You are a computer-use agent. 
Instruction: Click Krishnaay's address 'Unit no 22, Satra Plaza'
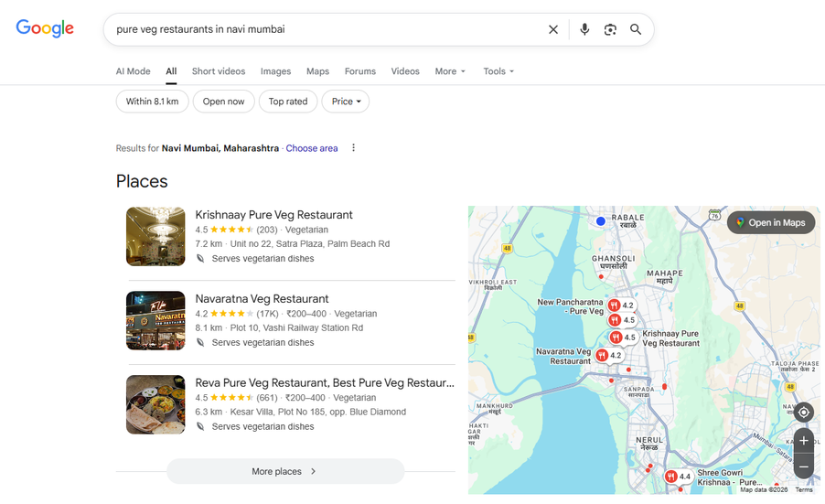click(310, 244)
